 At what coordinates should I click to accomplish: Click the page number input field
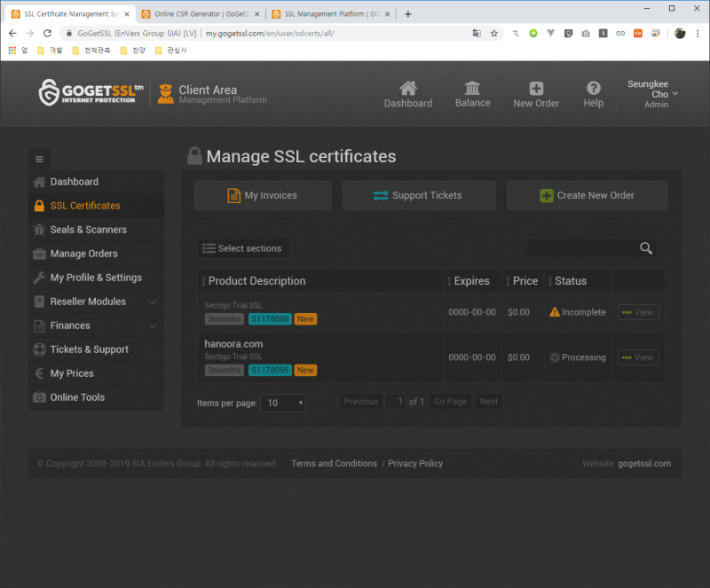pos(395,402)
